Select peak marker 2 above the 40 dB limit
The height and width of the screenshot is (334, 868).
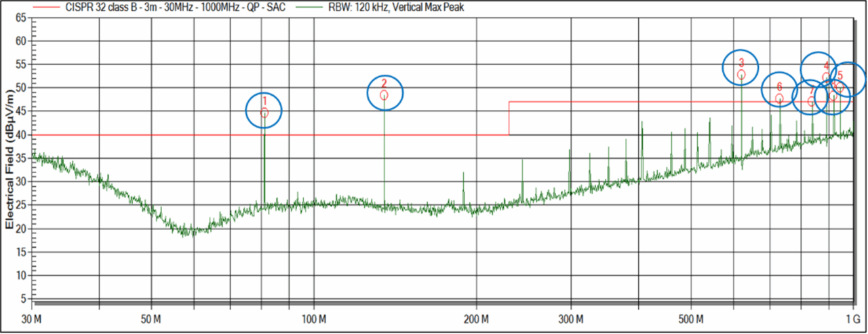[384, 95]
